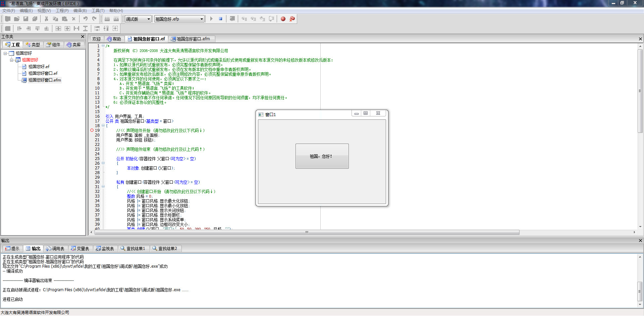Click the paste toolbar icon
This screenshot has height=316, width=644.
[64, 19]
